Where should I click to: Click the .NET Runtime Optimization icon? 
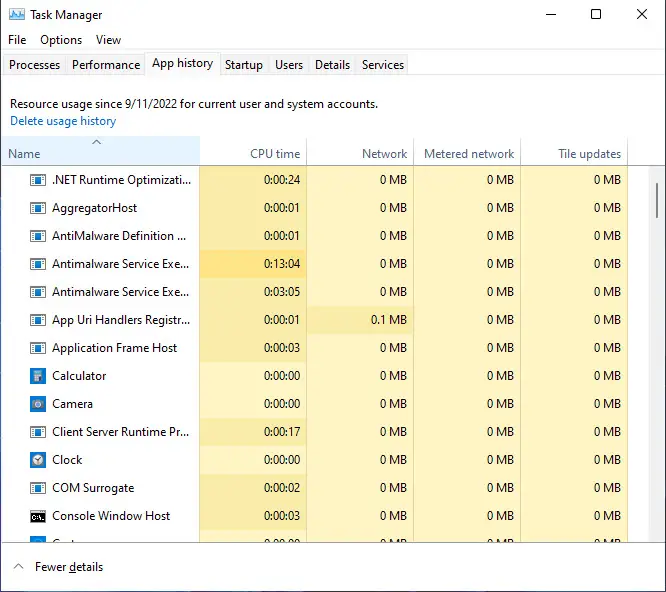pyautogui.click(x=38, y=180)
